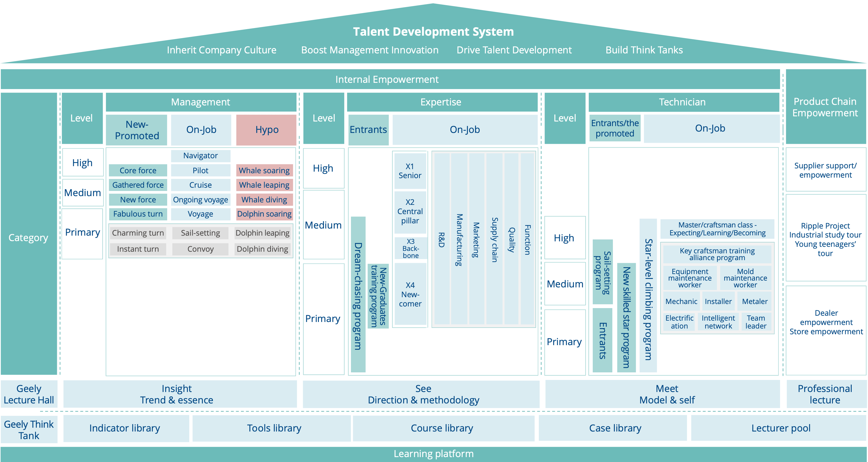Select the Intelligent network box
This screenshot has width=868, height=462.
[718, 322]
